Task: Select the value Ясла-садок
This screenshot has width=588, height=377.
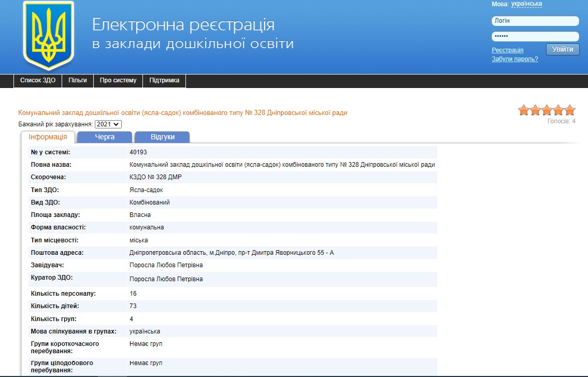Action: [146, 190]
